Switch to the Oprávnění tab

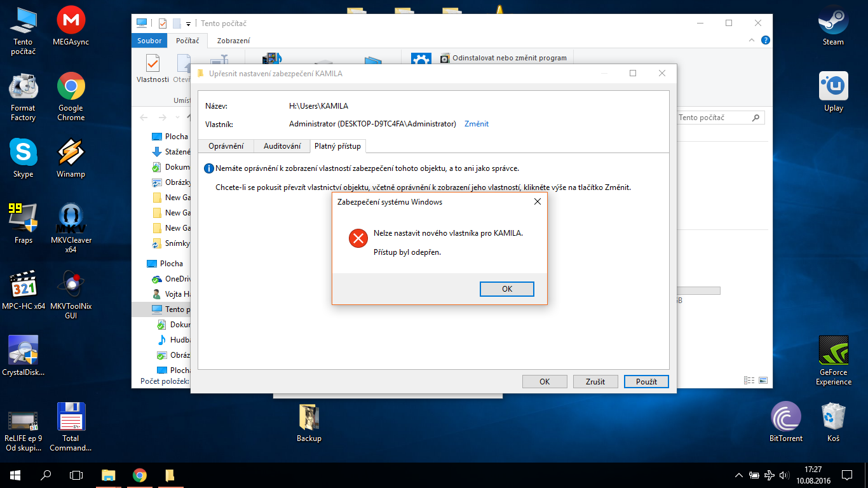tap(226, 146)
